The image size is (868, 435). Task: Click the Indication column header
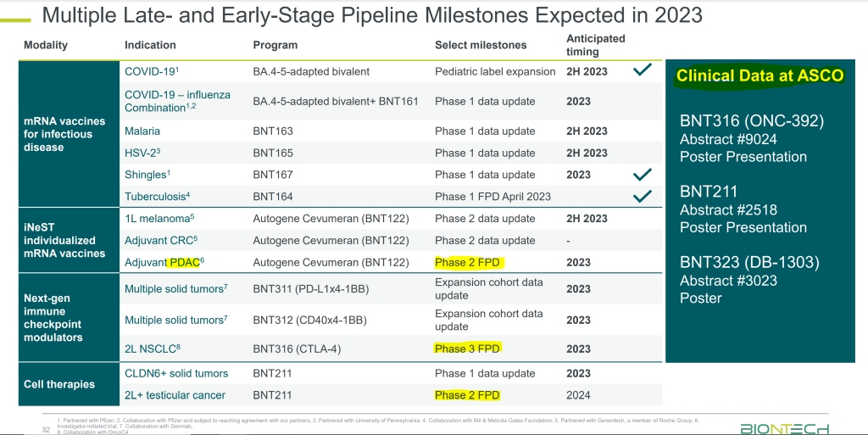(x=150, y=45)
